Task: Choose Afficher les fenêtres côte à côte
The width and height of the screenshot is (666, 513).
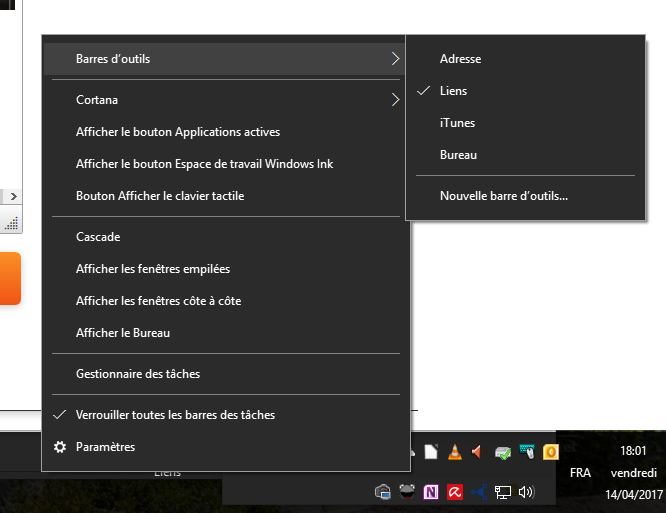Action: (158, 301)
